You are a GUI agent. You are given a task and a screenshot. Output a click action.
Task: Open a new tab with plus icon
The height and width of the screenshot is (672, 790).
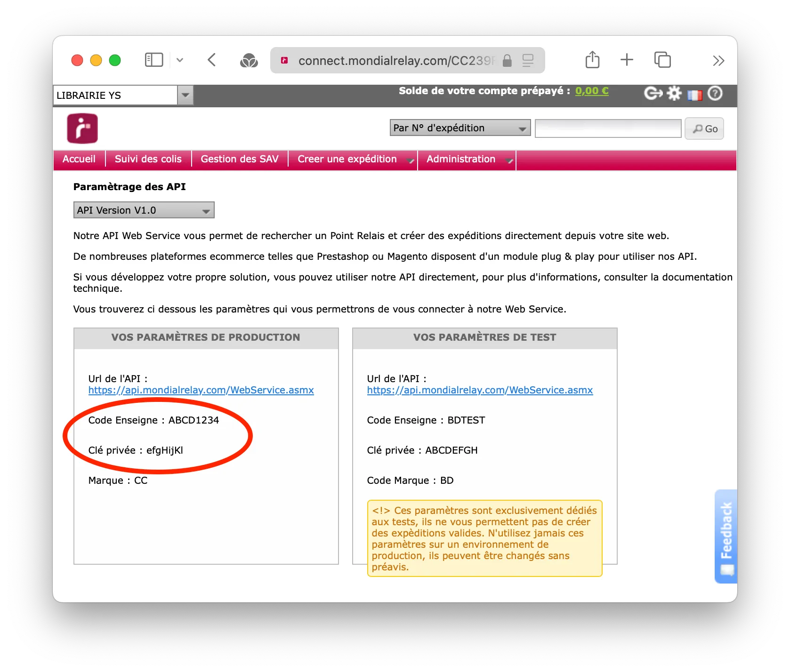click(x=627, y=60)
